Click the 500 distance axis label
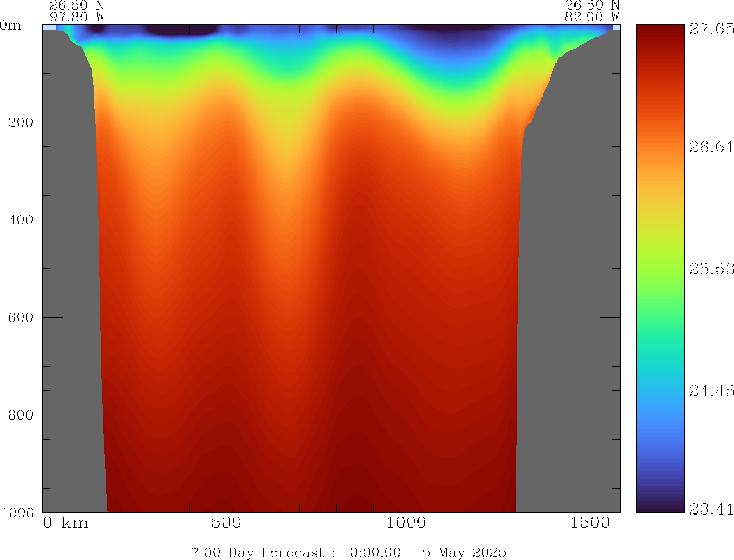Screen dimensions: 734x560 226,523
